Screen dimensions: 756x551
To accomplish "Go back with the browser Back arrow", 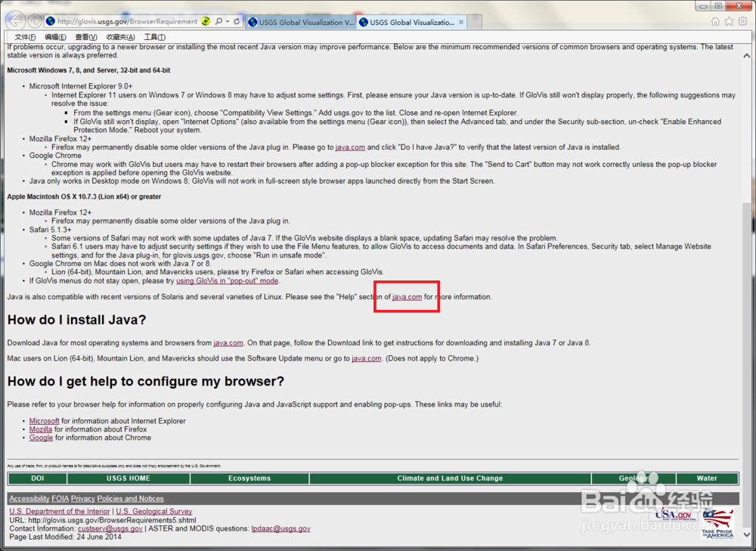I will click(15, 20).
